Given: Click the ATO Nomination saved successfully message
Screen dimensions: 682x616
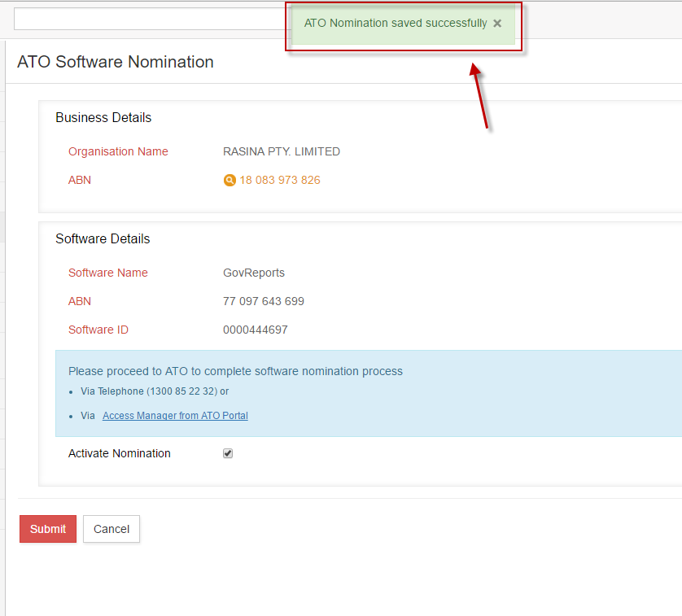Looking at the screenshot, I should 395,24.
